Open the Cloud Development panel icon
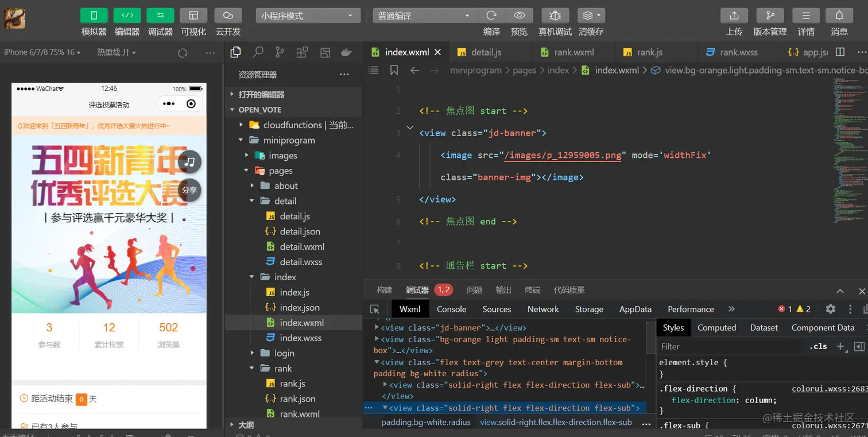868x437 pixels. [x=228, y=16]
